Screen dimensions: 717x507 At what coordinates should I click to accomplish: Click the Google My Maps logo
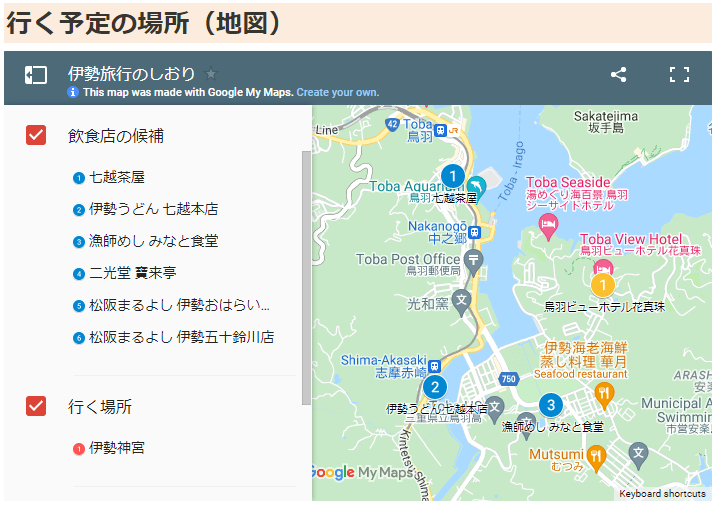coord(361,472)
